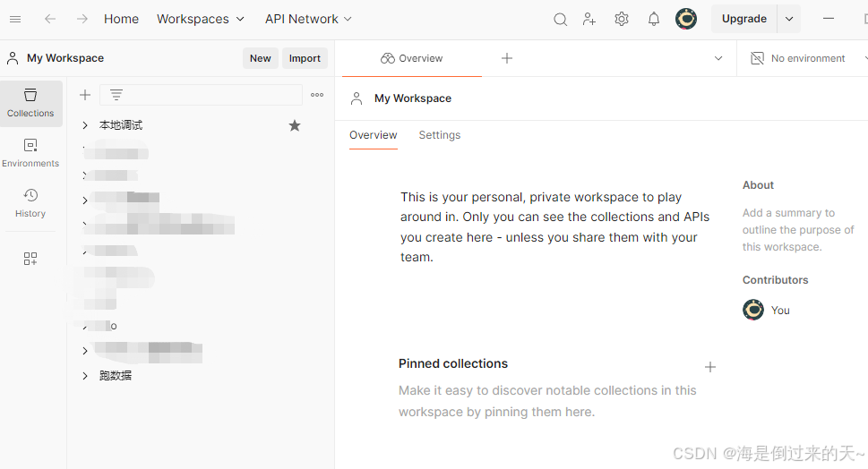Click the New button
This screenshot has width=868, height=469.
[260, 58]
